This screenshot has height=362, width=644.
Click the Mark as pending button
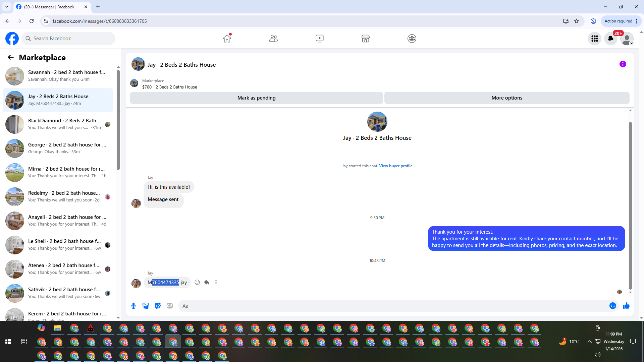[x=256, y=98]
